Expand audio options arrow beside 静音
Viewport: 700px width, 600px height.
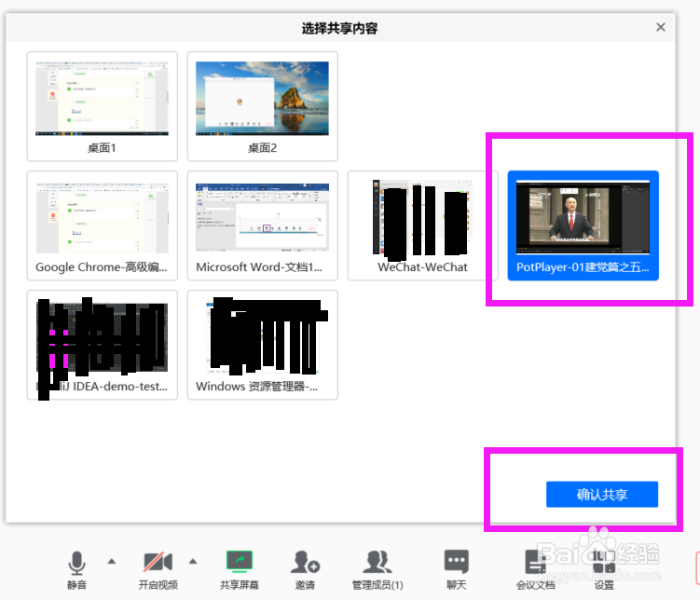(x=112, y=561)
